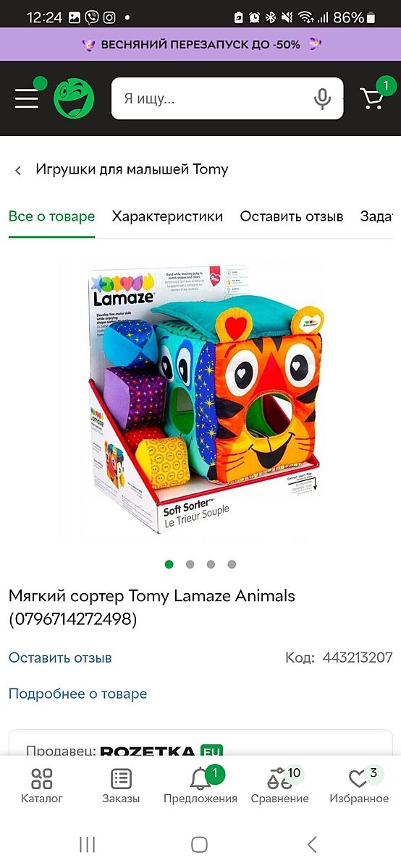This screenshot has height=868, width=401.
Task: Open Сравнение comparison scales
Action: [279, 786]
